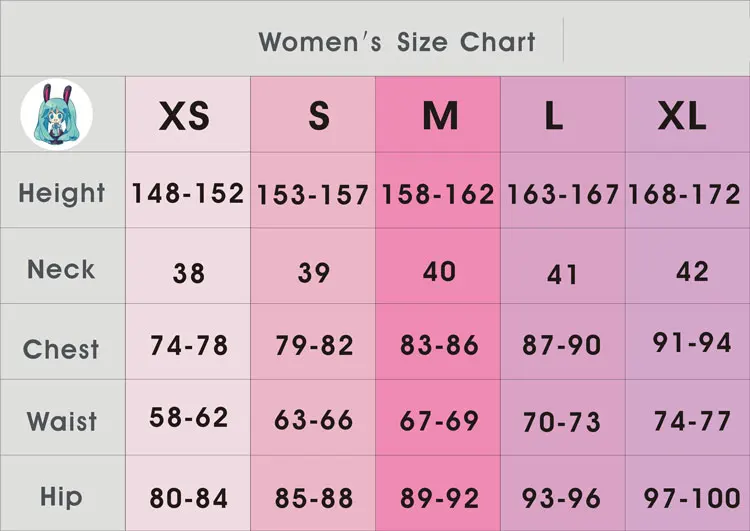The height and width of the screenshot is (531, 750).
Task: Click the neck value 41 cell
Action: point(562,273)
